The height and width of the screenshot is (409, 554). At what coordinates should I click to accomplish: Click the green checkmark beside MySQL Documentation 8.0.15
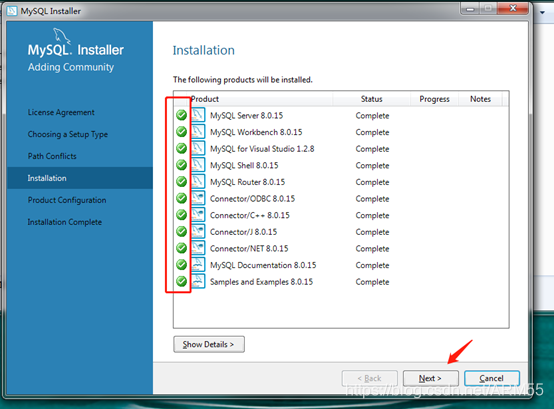tap(181, 265)
